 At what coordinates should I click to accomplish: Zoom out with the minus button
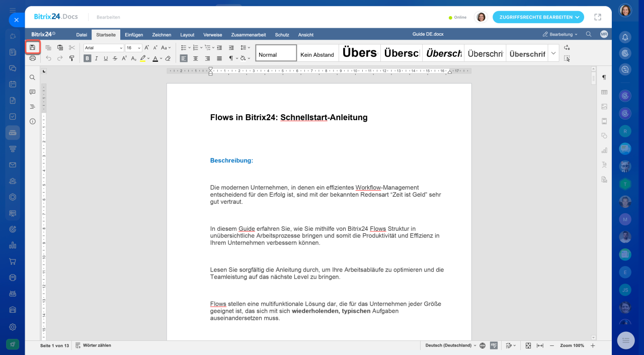[552, 345]
